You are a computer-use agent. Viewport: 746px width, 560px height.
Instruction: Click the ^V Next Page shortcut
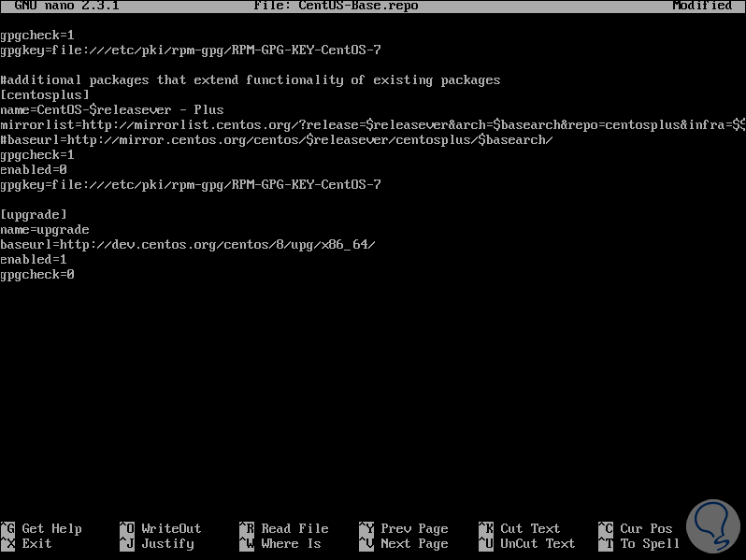pyautogui.click(x=404, y=543)
